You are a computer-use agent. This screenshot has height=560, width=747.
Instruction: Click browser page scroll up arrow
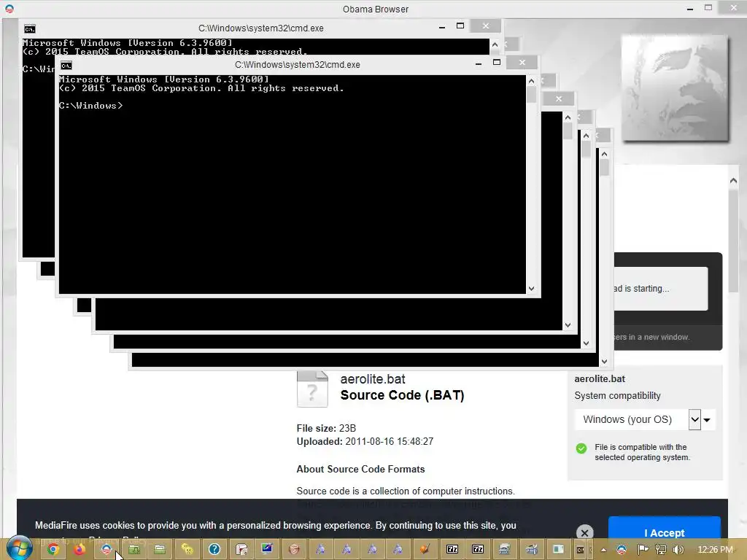click(733, 181)
